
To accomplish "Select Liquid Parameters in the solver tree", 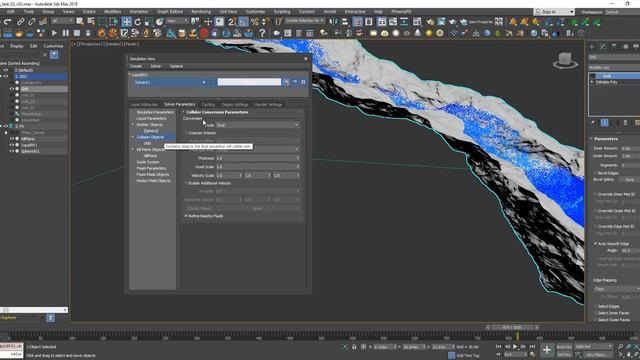I will [151, 118].
